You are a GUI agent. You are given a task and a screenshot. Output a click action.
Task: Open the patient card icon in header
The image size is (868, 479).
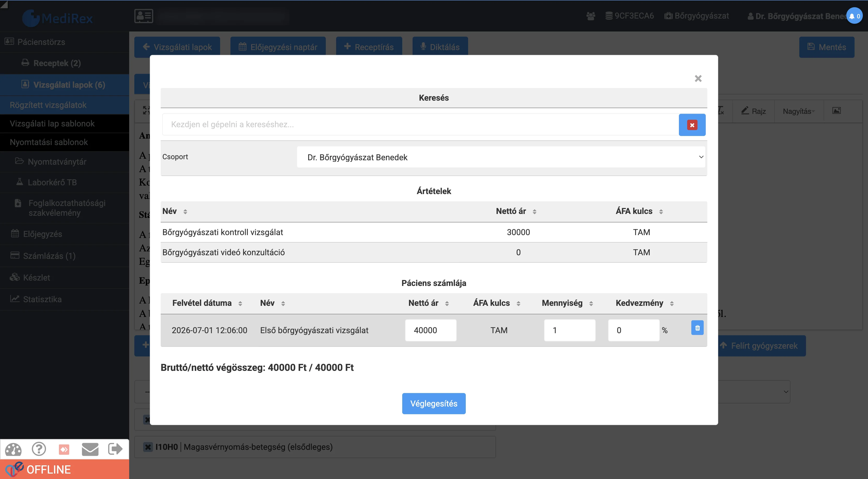(x=144, y=16)
